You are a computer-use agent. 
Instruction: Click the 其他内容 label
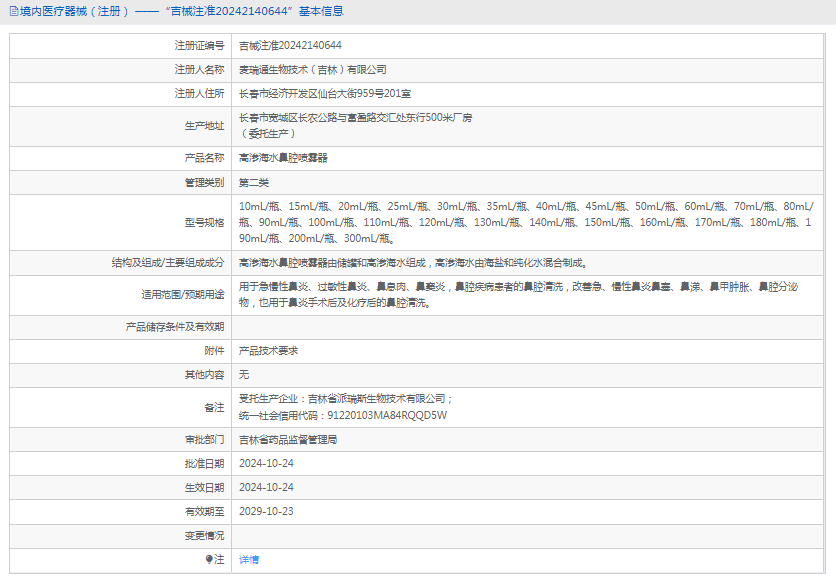(204, 375)
